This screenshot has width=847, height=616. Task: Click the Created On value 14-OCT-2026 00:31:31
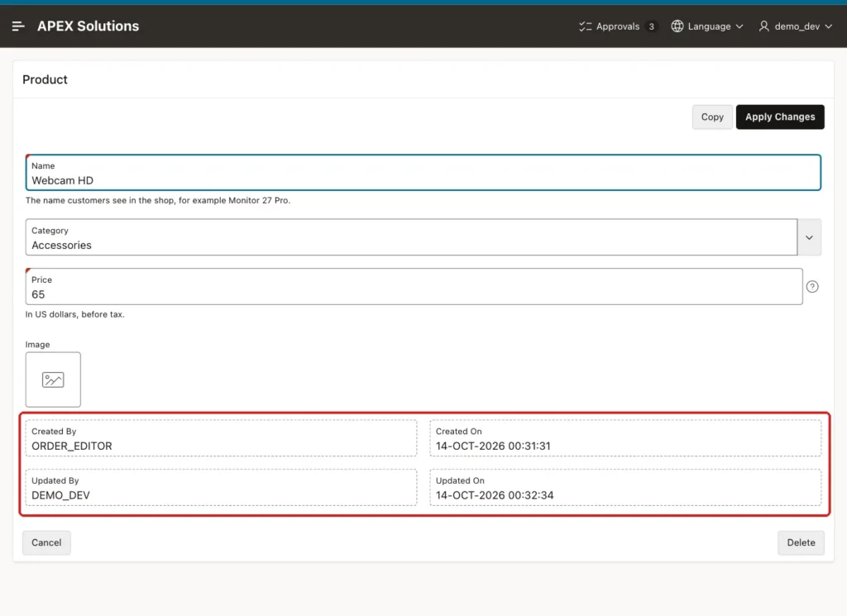pyautogui.click(x=493, y=446)
